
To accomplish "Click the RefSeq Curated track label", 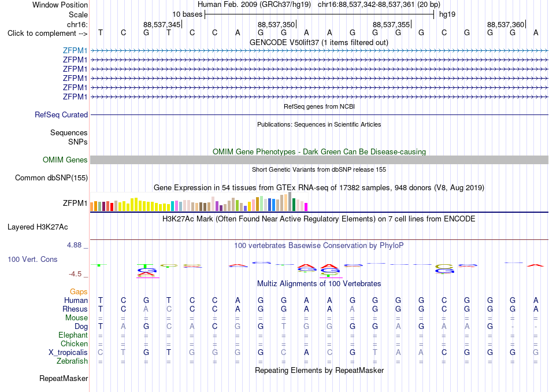I will click(x=61, y=114).
